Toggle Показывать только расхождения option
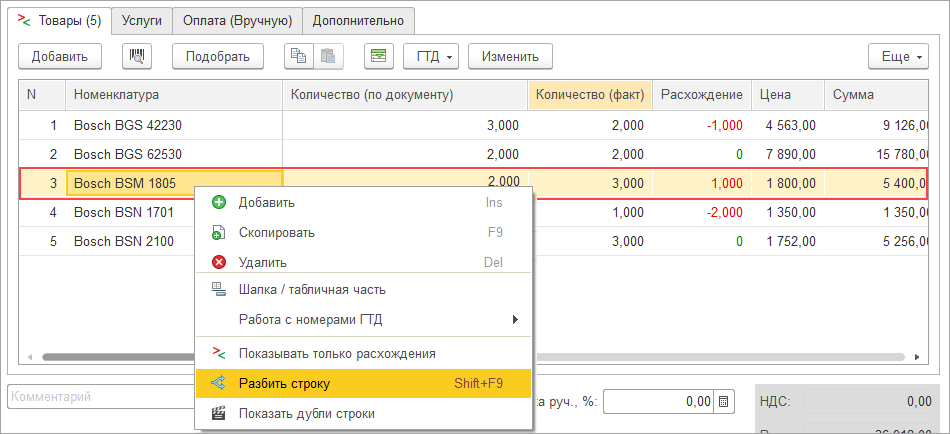 pyautogui.click(x=336, y=353)
